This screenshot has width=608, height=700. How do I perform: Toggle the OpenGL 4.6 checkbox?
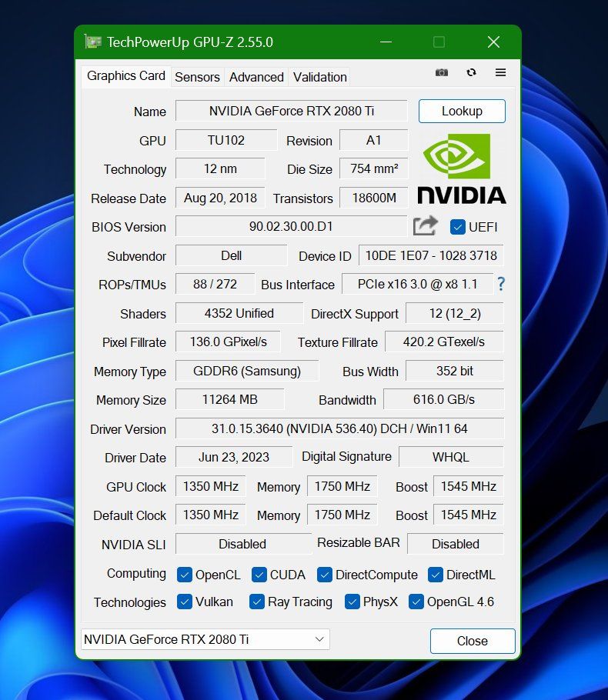(x=416, y=602)
